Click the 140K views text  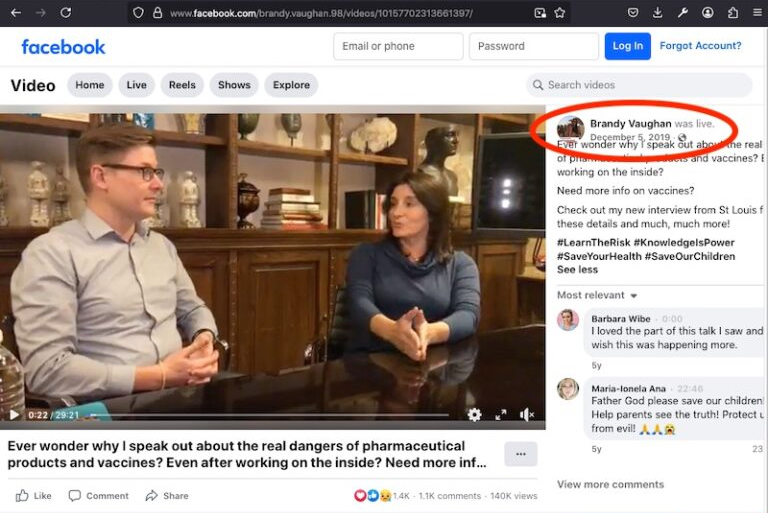pos(513,496)
